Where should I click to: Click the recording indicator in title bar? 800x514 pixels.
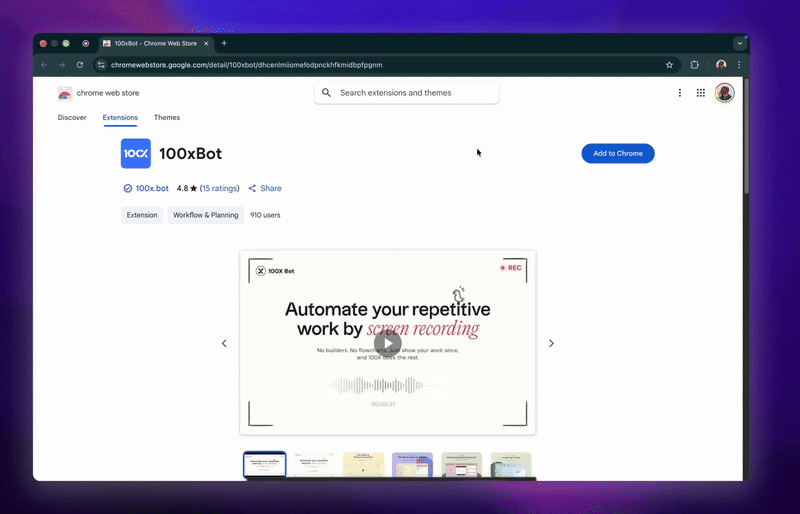coord(86,43)
